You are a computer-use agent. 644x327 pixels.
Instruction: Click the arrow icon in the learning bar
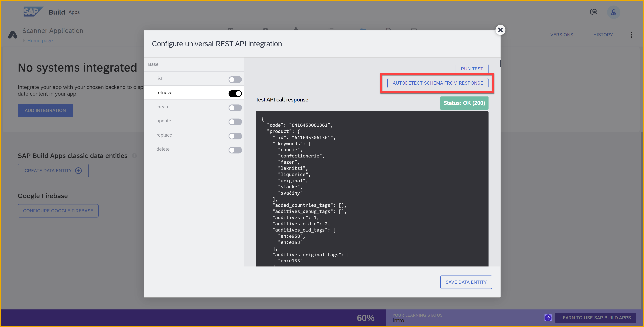548,318
